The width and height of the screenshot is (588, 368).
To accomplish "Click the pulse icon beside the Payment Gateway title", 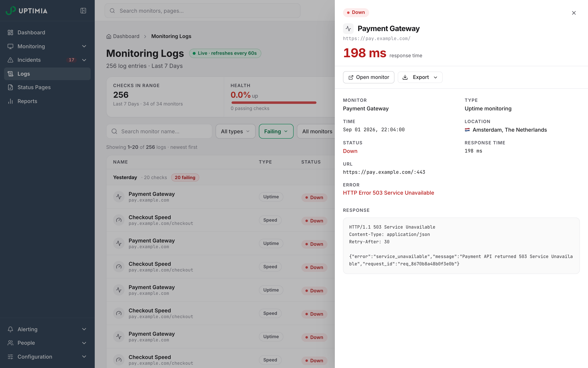I will coord(348,28).
